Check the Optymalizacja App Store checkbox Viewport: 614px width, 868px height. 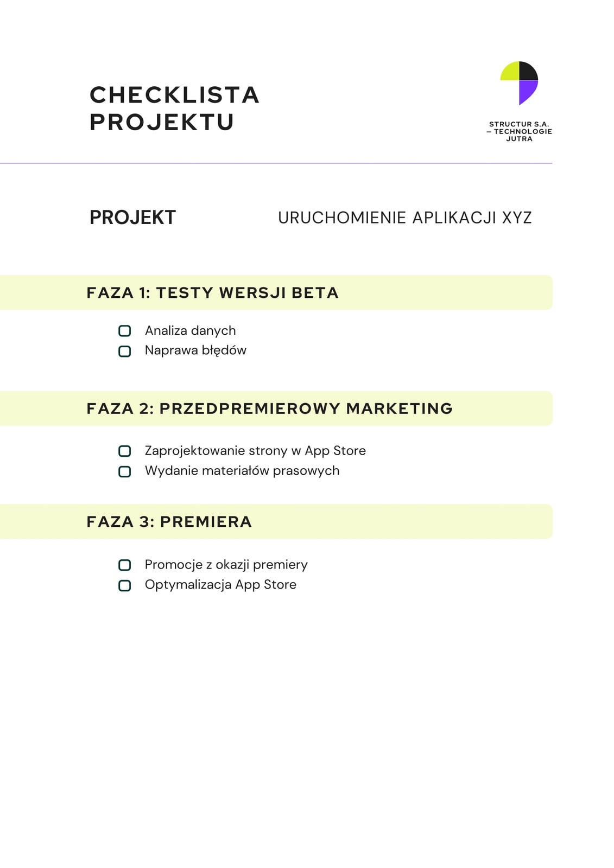point(124,585)
